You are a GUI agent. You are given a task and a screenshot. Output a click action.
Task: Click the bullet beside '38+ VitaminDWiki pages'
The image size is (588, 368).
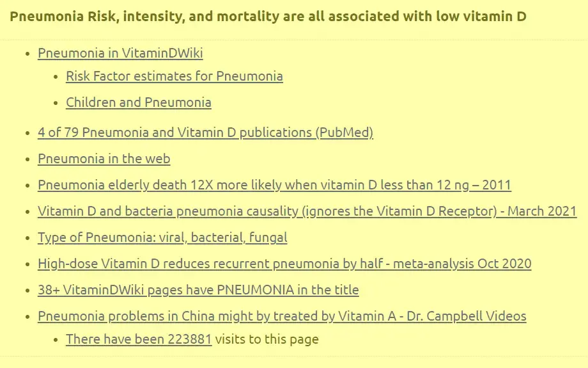(27, 291)
